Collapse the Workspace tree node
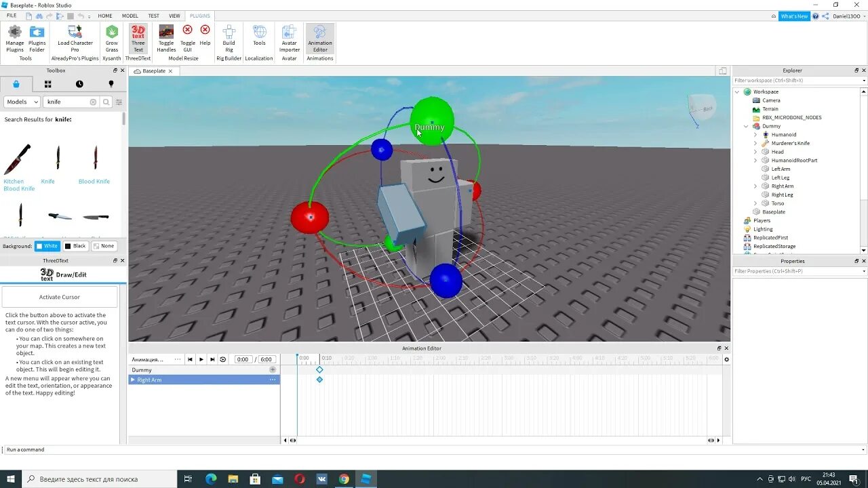 [x=737, y=91]
